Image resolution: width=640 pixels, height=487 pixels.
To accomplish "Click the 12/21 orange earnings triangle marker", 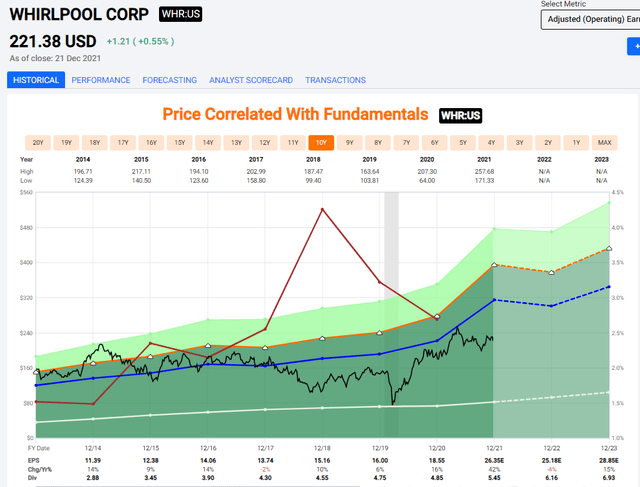I will pos(494,265).
